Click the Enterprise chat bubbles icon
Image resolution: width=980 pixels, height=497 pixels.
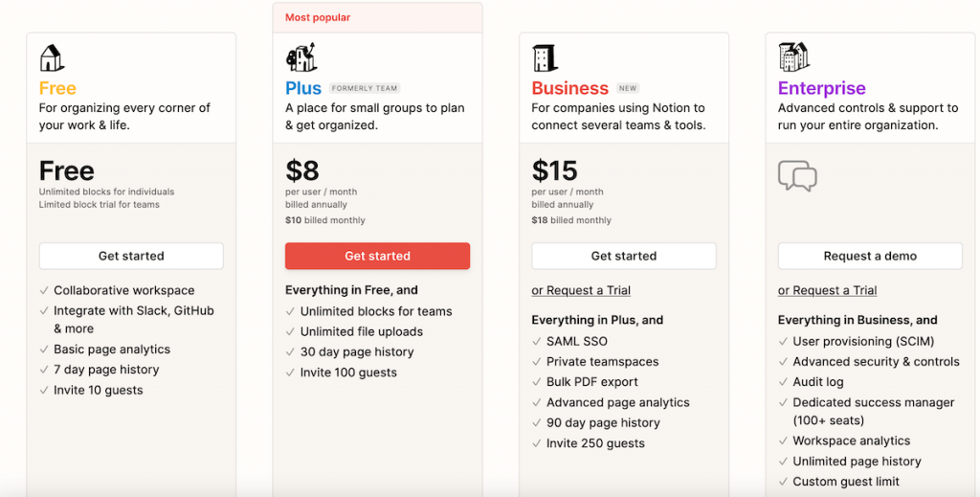(797, 176)
